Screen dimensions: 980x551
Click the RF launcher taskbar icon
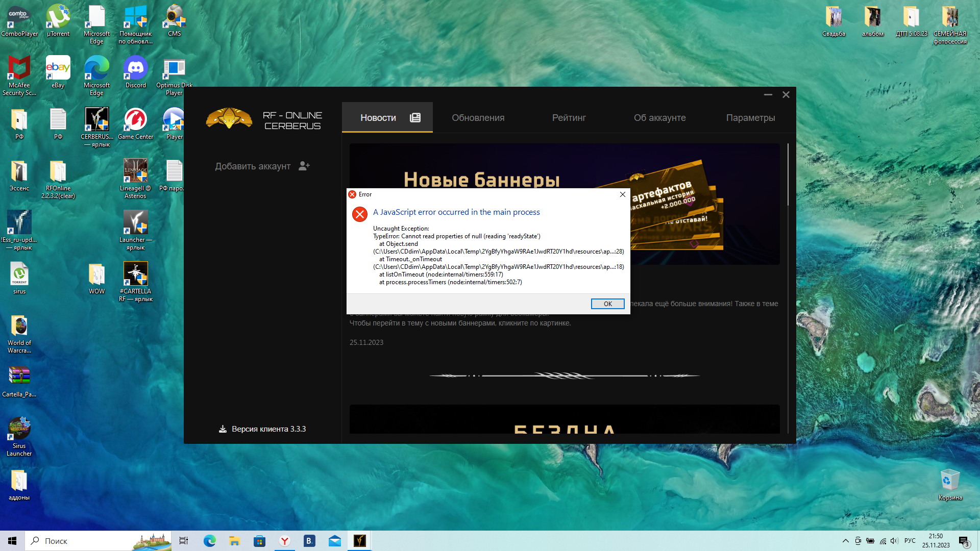359,541
